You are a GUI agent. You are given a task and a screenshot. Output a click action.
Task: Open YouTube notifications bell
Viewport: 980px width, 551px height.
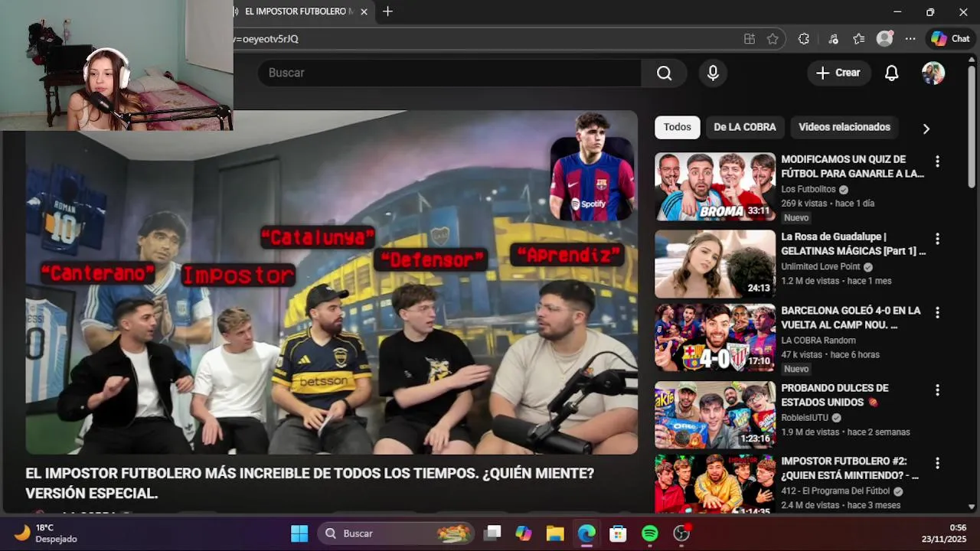tap(891, 73)
